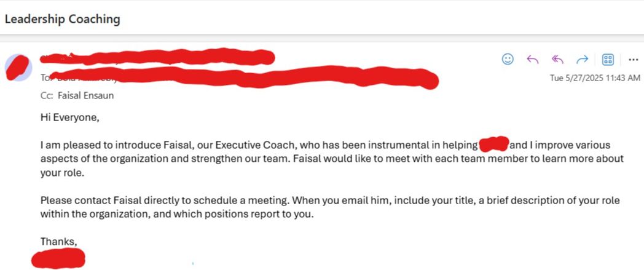
Task: Open the More actions ellipsis menu
Action: (633, 59)
